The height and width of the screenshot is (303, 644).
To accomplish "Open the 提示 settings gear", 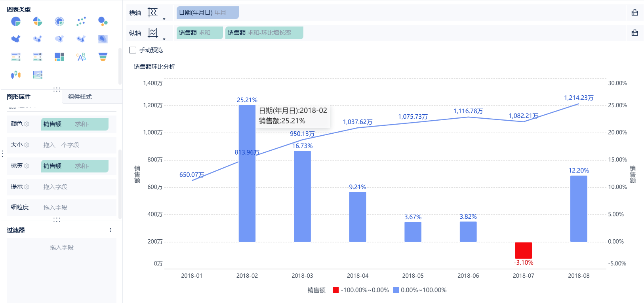I will click(27, 187).
